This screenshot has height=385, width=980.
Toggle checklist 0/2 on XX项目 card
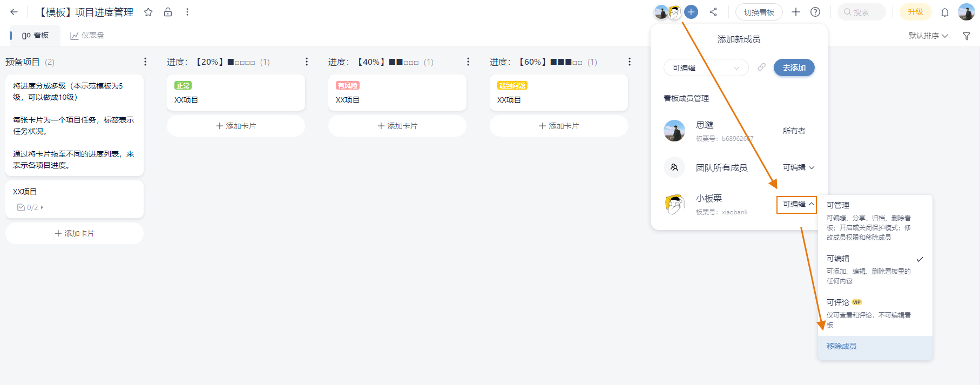30,207
